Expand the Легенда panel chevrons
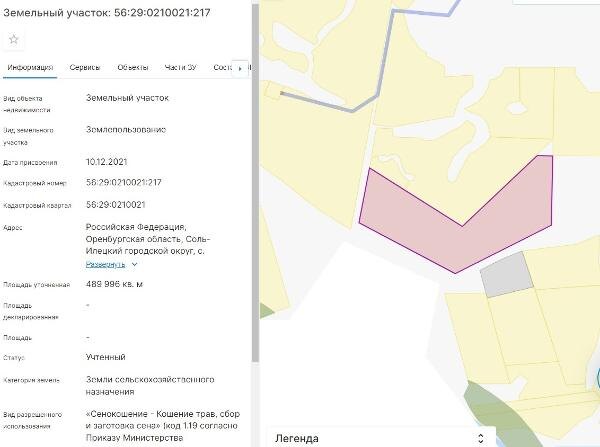 click(481, 439)
